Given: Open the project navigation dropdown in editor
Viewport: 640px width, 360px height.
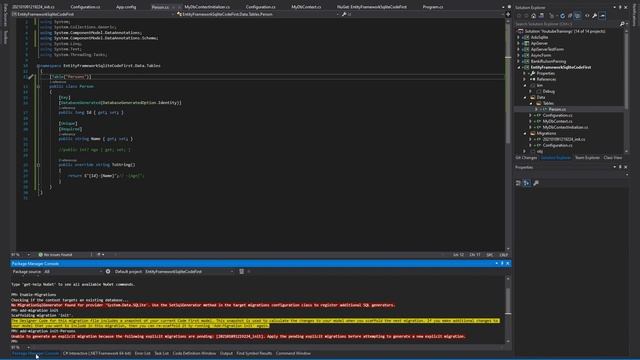Looking at the screenshot, I should pos(93,14).
